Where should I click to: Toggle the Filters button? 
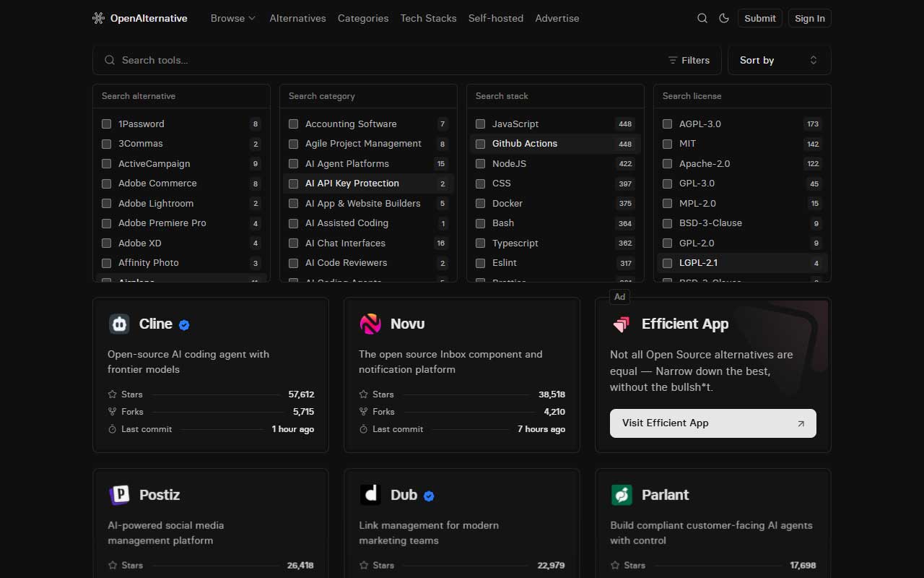pyautogui.click(x=689, y=60)
